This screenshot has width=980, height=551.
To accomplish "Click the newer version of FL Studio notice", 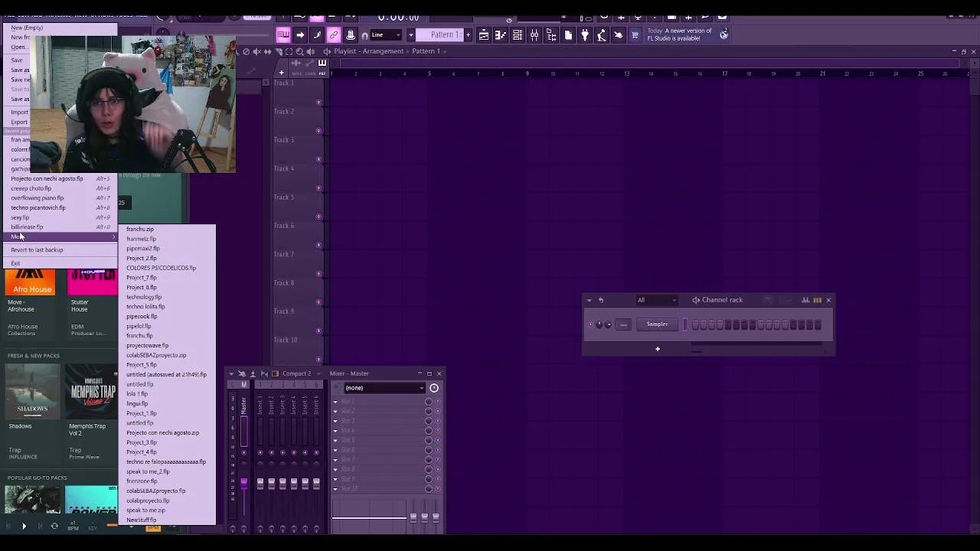I will (680, 34).
